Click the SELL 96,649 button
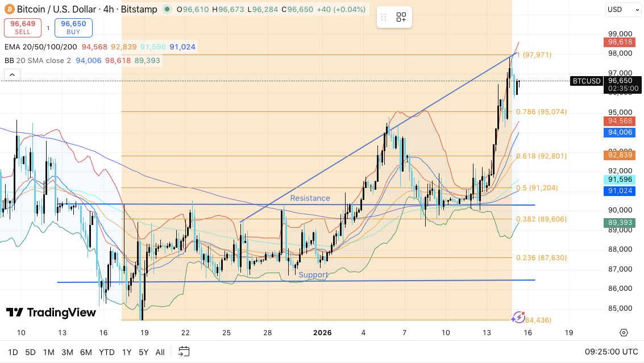Screen dimensions: 644x363 pos(23,27)
